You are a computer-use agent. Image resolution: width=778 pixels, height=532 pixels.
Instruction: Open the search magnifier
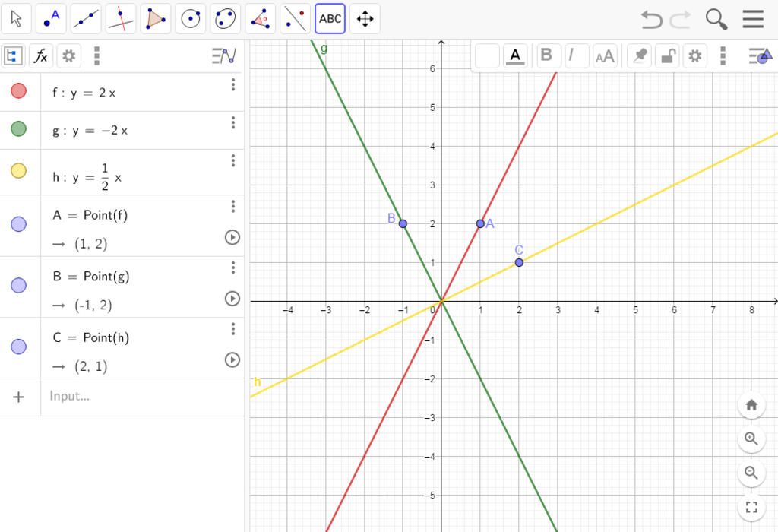[x=716, y=19]
